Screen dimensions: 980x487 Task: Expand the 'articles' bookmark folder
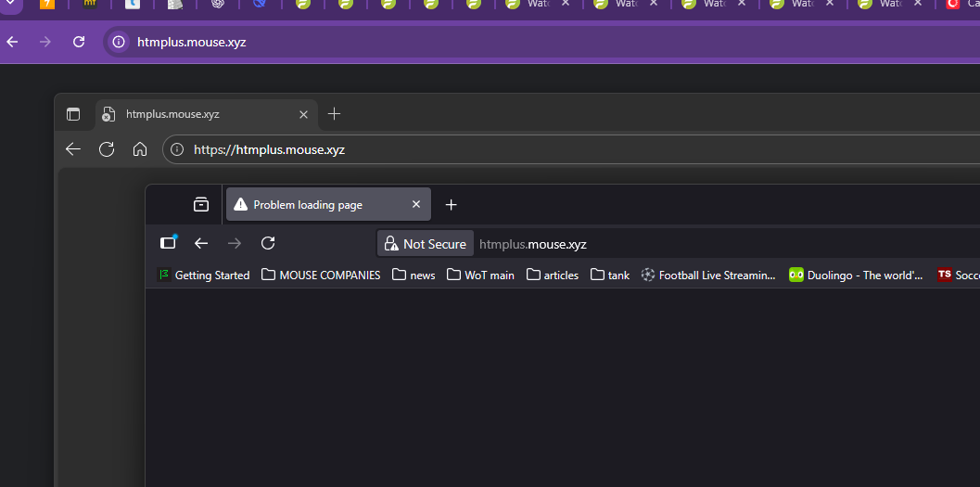pos(553,276)
